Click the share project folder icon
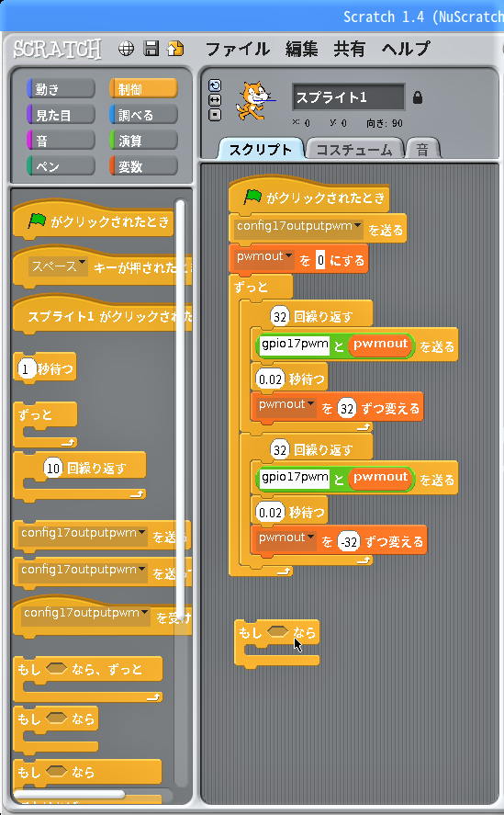This screenshot has width=504, height=815. pos(175,49)
